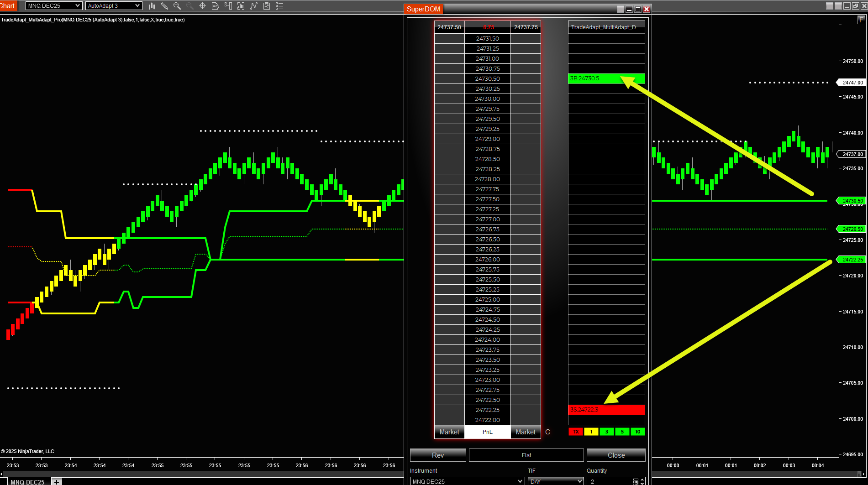Select the MNQ DEC25 chart tab
This screenshot has height=485, width=868.
pyautogui.click(x=27, y=482)
